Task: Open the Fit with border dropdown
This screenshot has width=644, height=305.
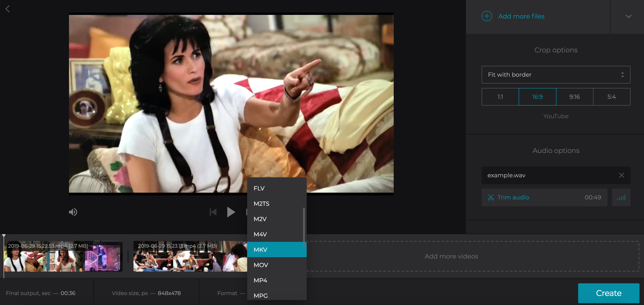Action: click(556, 75)
